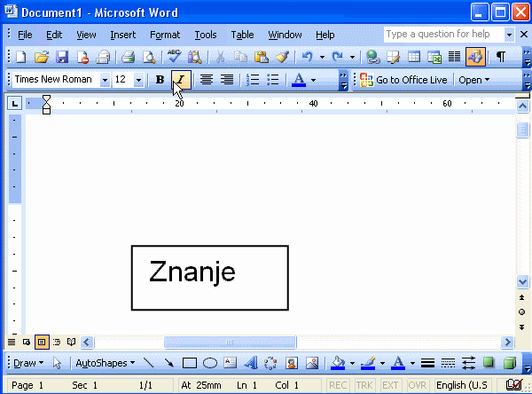Viewport: 532px width, 394px height.
Task: Apply bulleted list formatting
Action: tap(273, 80)
